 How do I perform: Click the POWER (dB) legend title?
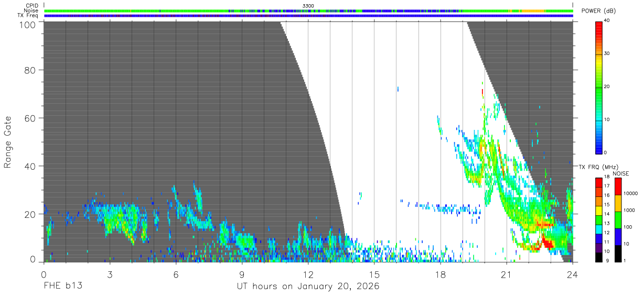(599, 11)
